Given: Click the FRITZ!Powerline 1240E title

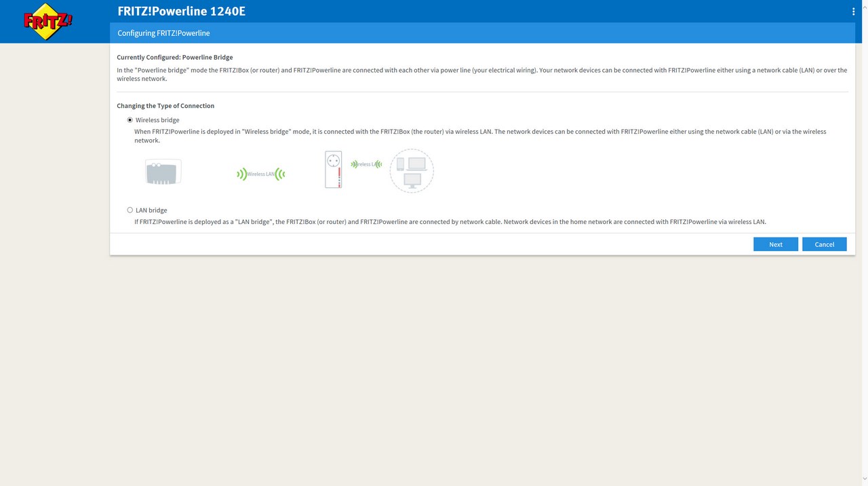Looking at the screenshot, I should [x=182, y=11].
